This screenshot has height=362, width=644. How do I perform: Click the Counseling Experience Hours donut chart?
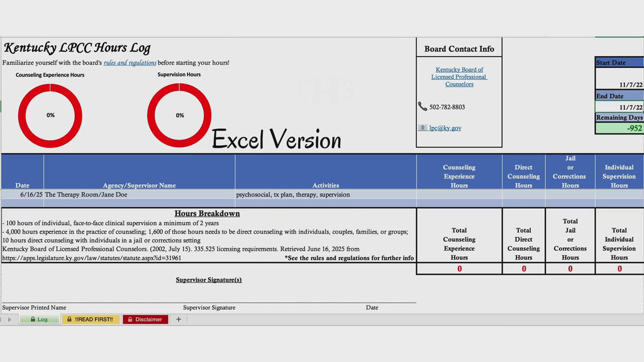tap(50, 116)
